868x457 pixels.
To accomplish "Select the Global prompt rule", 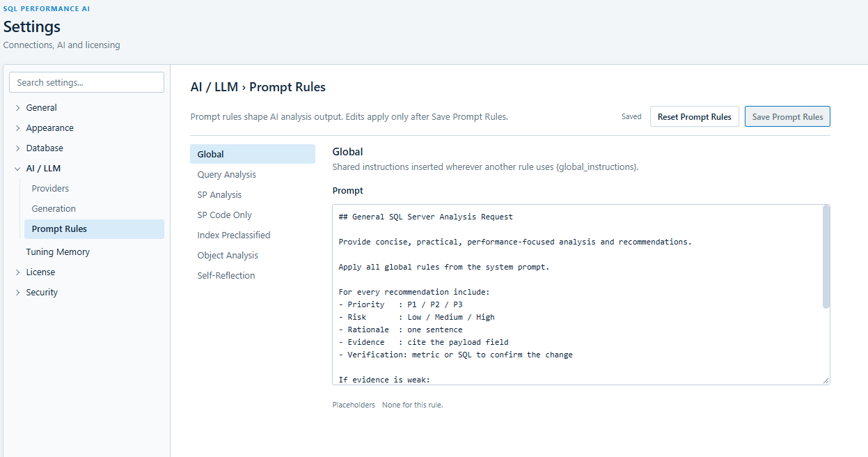I will click(x=253, y=154).
